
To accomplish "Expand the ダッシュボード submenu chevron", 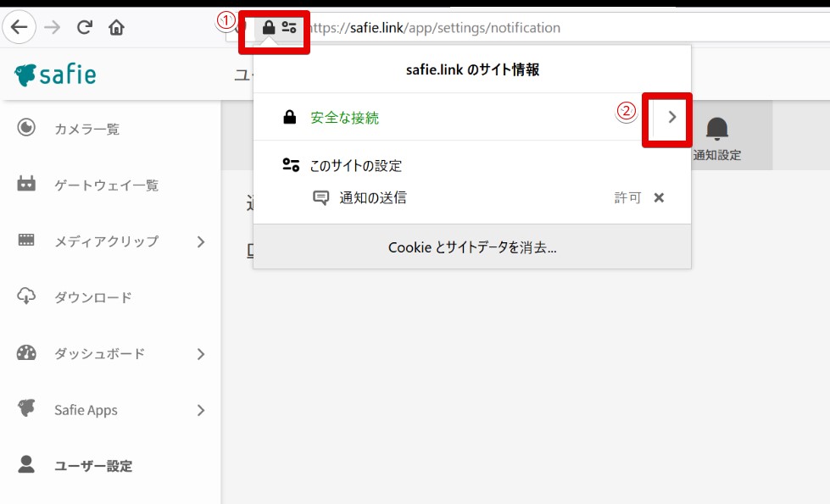I will (x=201, y=354).
